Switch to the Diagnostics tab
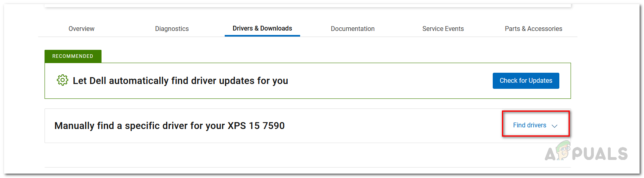The image size is (644, 178). click(x=172, y=29)
